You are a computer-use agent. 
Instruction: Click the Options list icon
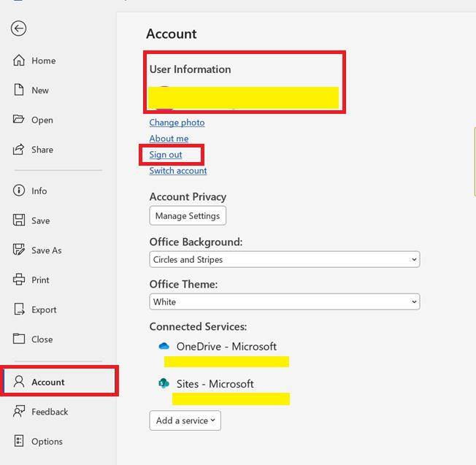(x=19, y=441)
